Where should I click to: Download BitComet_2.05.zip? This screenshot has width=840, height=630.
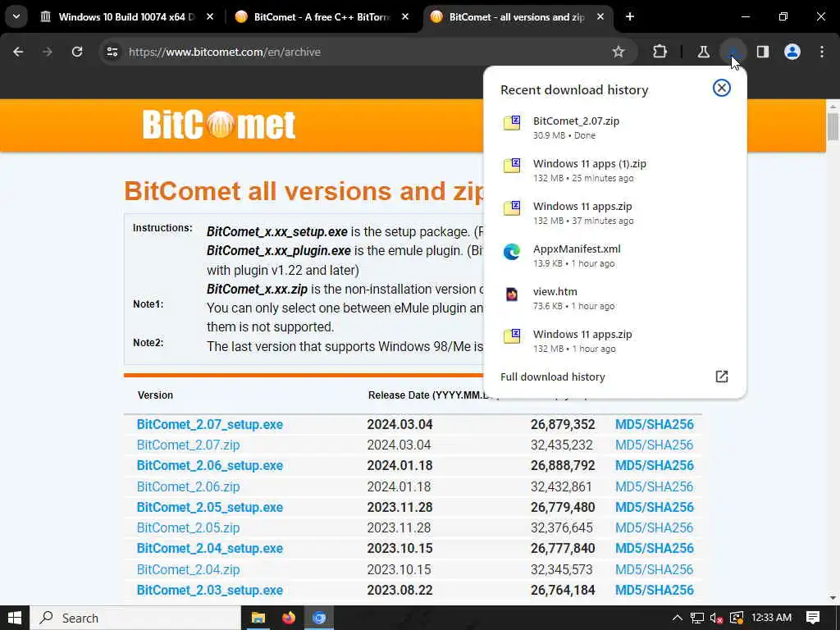point(188,527)
